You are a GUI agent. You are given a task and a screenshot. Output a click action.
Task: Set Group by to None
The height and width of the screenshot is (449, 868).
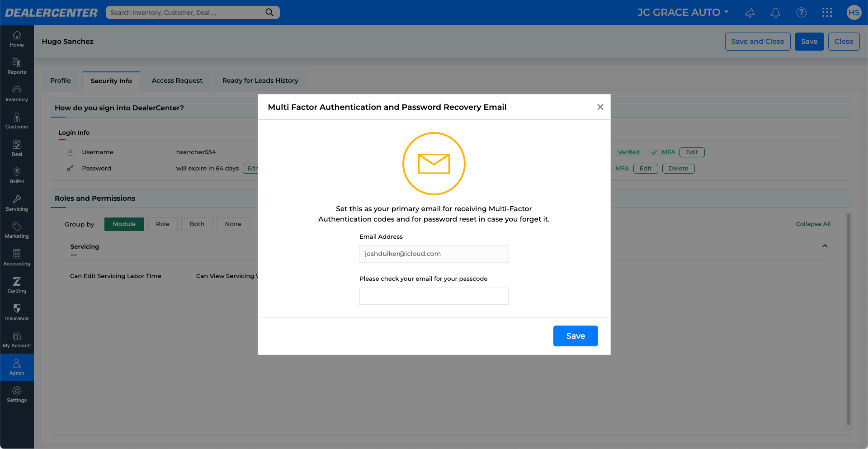pos(233,224)
